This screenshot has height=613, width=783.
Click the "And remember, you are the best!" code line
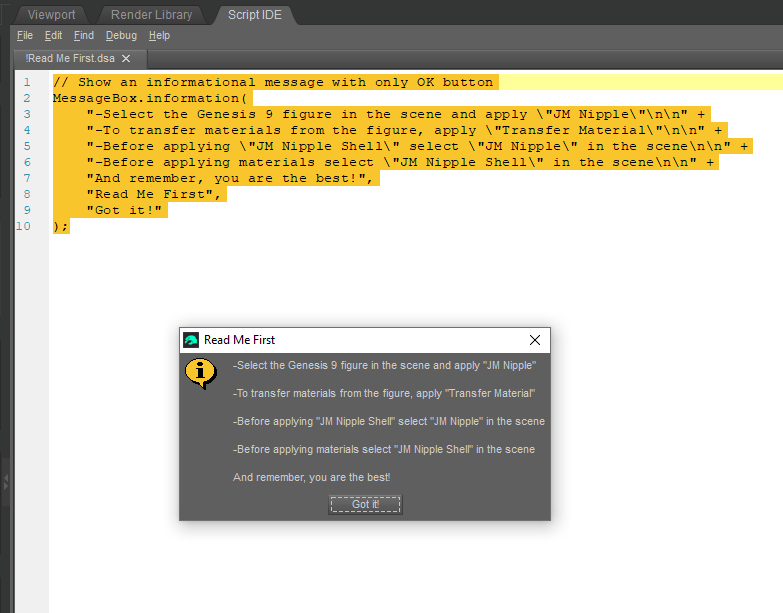pos(230,178)
